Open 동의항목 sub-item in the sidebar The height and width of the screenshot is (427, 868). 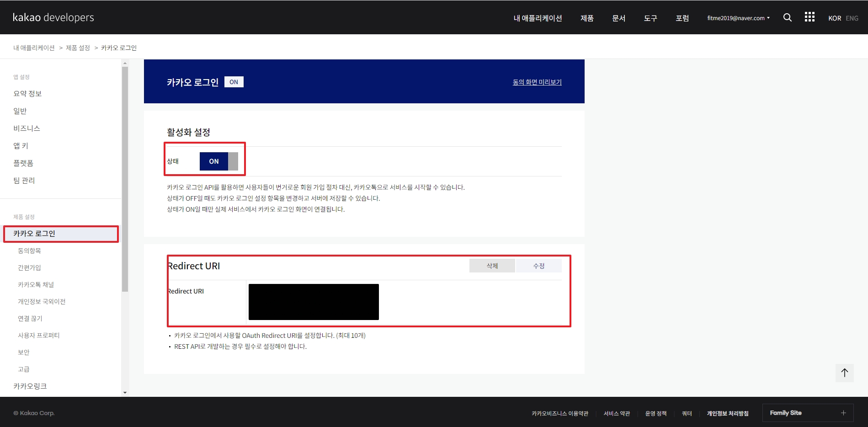click(29, 251)
